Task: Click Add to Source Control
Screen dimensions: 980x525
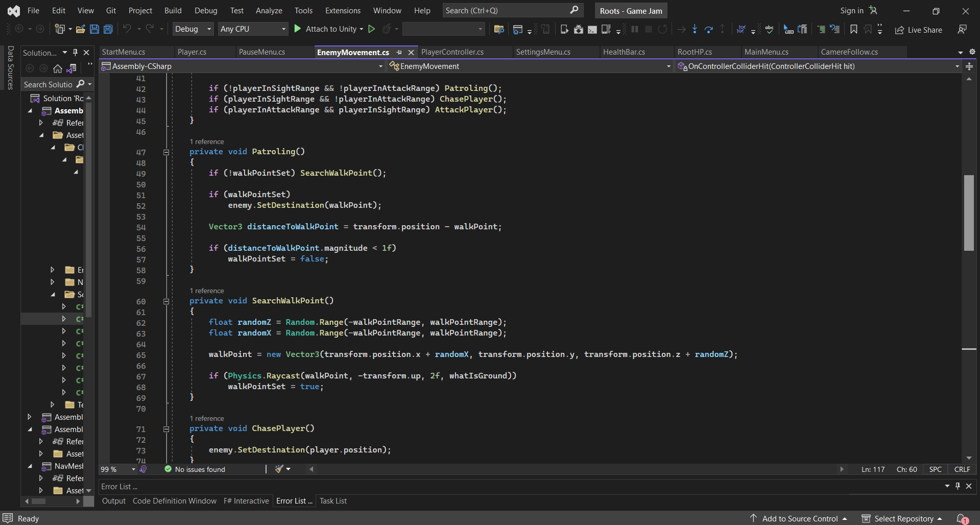Action: (x=800, y=518)
